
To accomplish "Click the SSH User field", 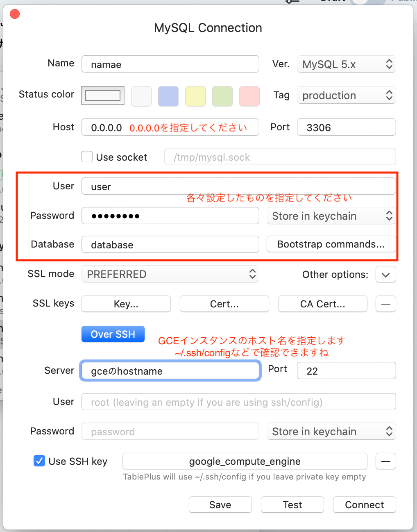I will (239, 402).
